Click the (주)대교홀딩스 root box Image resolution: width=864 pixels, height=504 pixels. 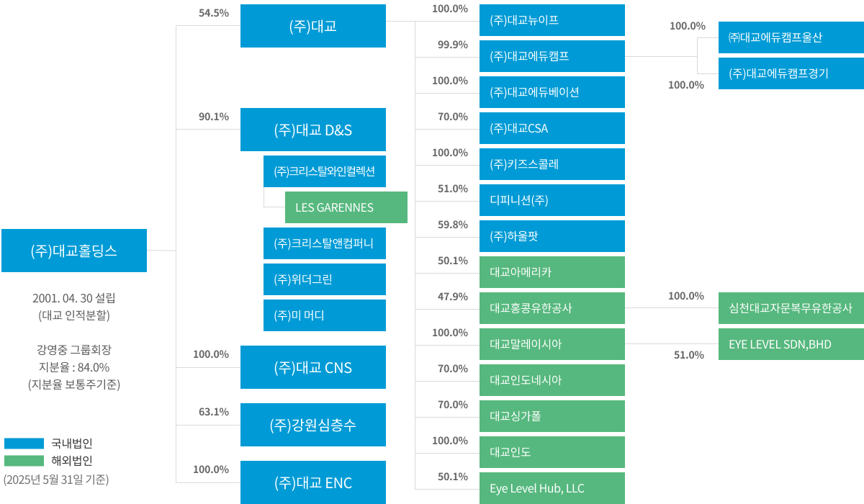74,251
